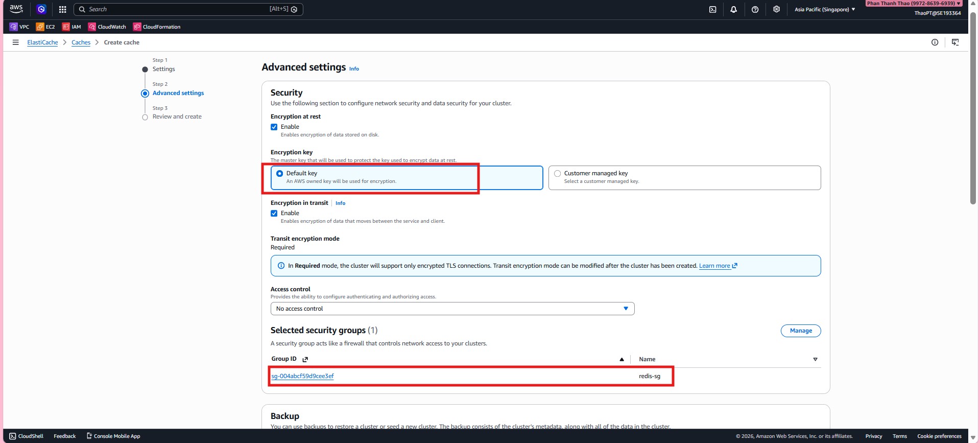The width and height of the screenshot is (980, 443).
Task: Click the search bar field
Action: 188,9
